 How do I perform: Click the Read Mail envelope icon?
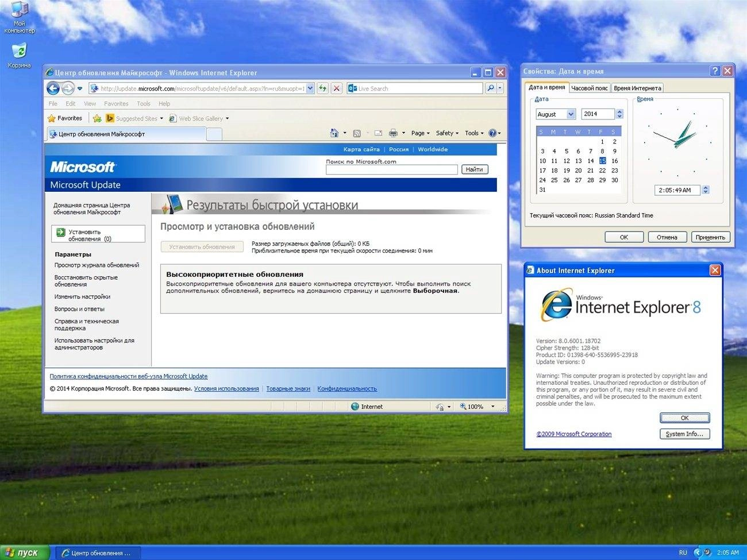pos(378,133)
